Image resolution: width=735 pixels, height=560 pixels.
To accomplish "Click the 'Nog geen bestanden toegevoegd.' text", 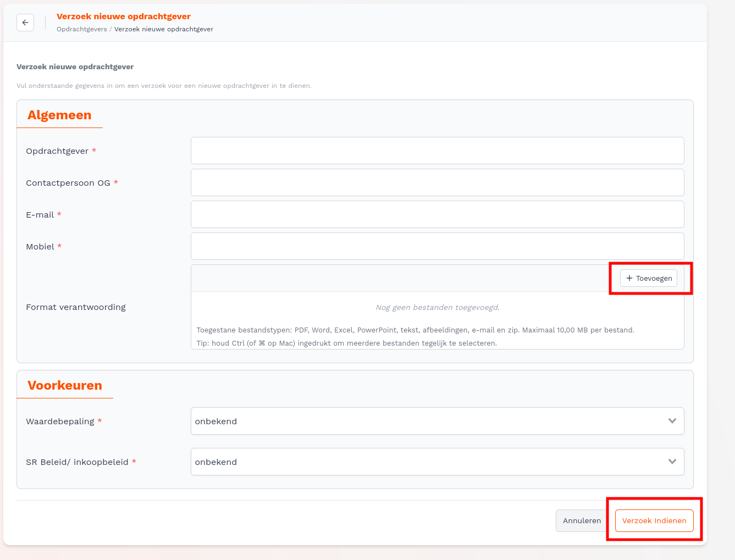I will coord(438,307).
